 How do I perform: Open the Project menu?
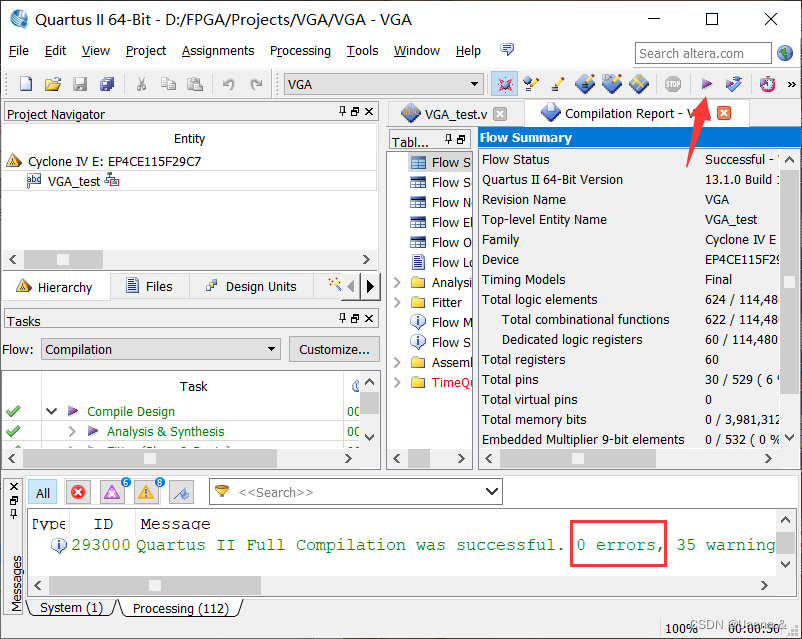(146, 51)
